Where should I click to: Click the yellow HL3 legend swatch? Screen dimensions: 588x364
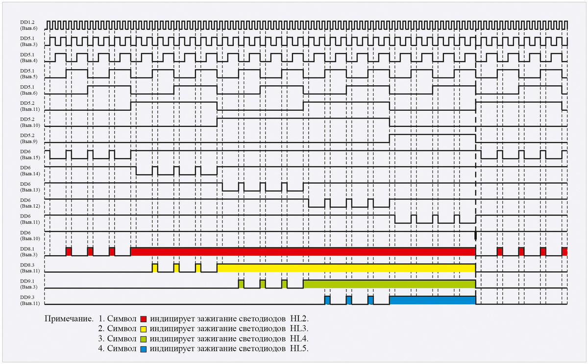click(x=144, y=328)
